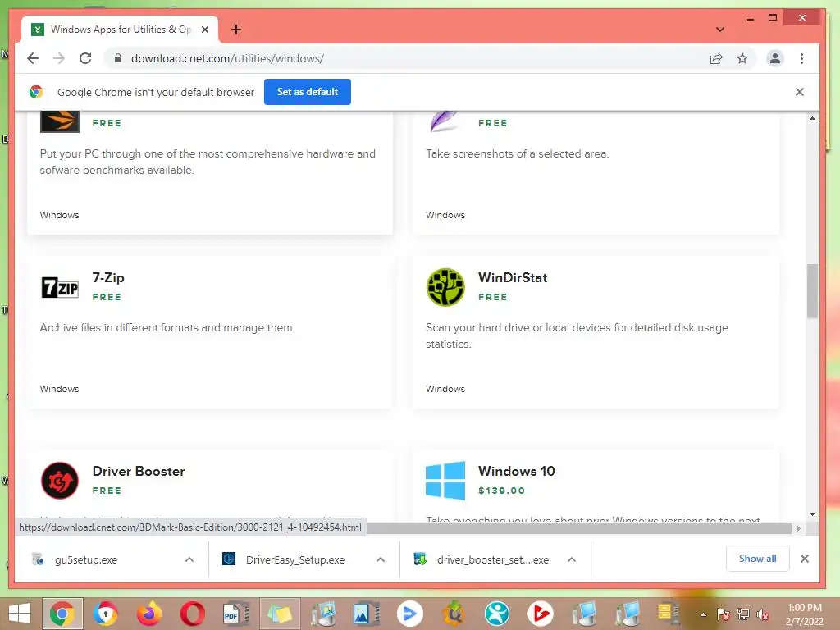
Task: Open Chrome's three-dot menu
Action: tap(801, 58)
